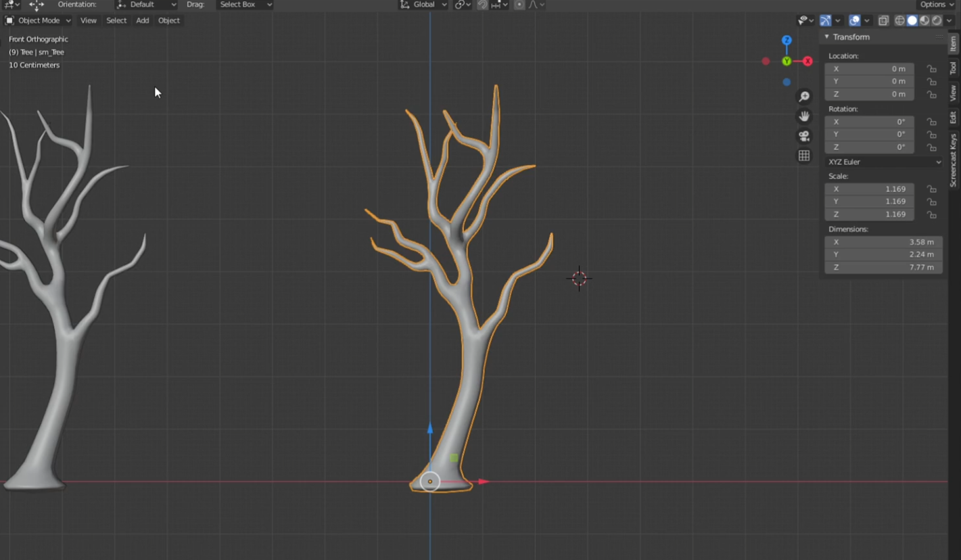Toggle viewport gizmos display
This screenshot has height=560, width=961.
click(x=825, y=20)
